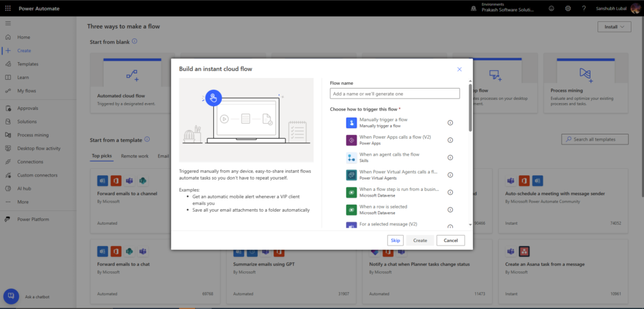Click the Cancel button in dialog
Screen dimensions: 644x309
point(450,241)
